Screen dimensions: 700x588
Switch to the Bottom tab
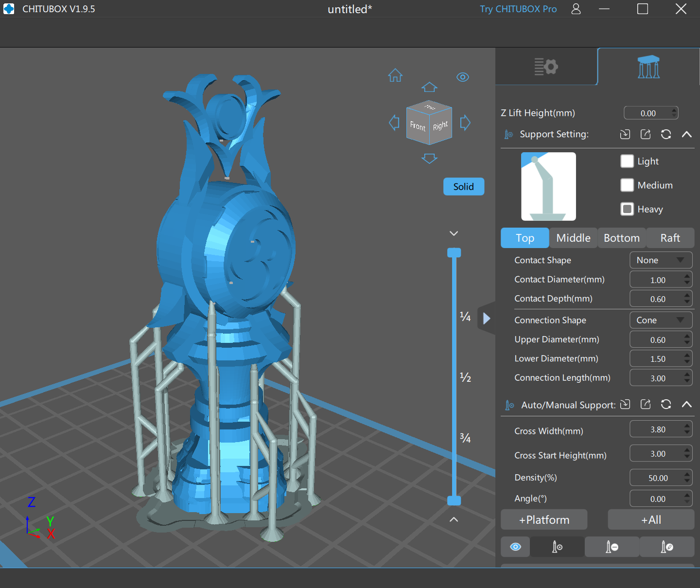coord(622,238)
